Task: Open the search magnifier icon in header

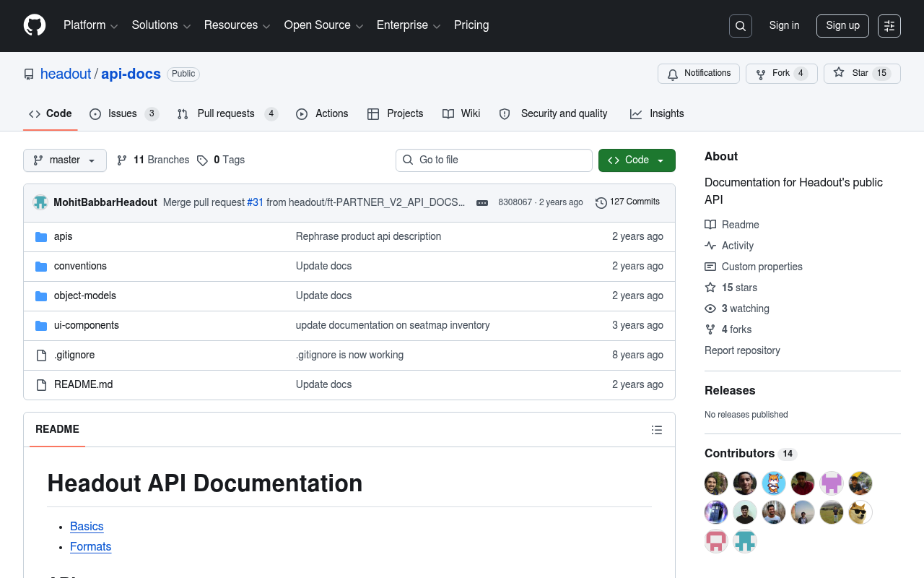Action: (741, 26)
